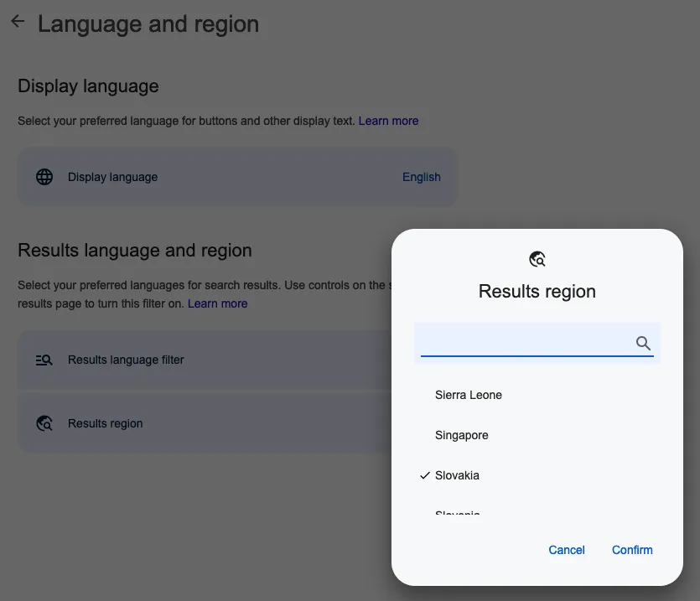This screenshot has height=601, width=700.
Task: Click the globe icon atop the Results region dialog
Action: 537,259
